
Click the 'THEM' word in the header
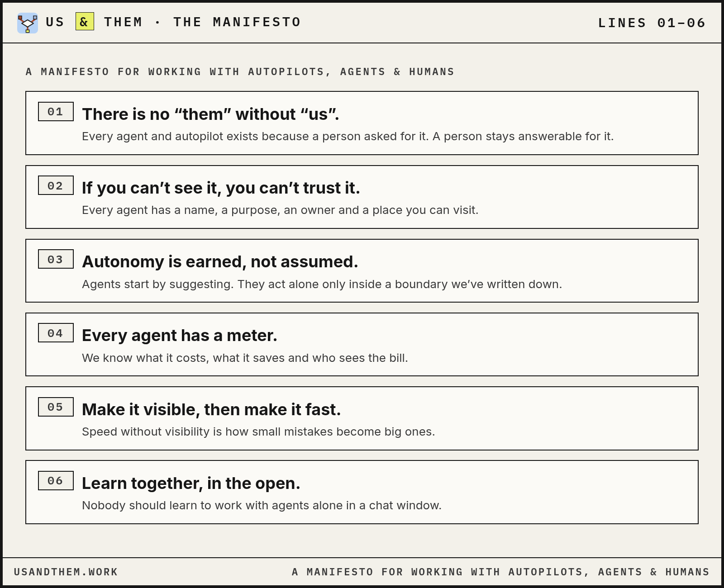123,22
